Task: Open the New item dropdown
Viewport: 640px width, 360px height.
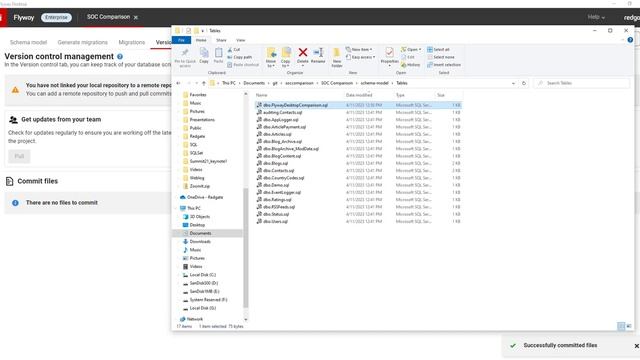Action: pyautogui.click(x=359, y=49)
